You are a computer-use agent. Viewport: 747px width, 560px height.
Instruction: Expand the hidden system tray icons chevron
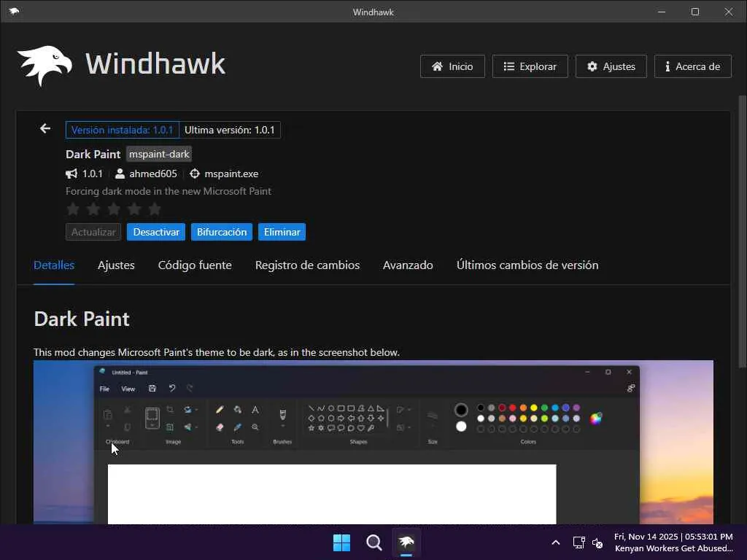(555, 542)
